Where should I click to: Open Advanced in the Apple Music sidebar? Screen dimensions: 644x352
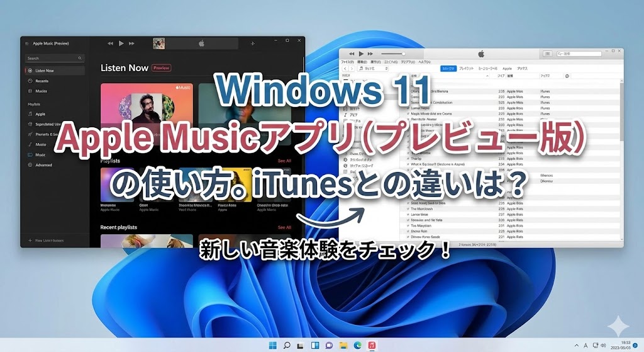pyautogui.click(x=55, y=165)
